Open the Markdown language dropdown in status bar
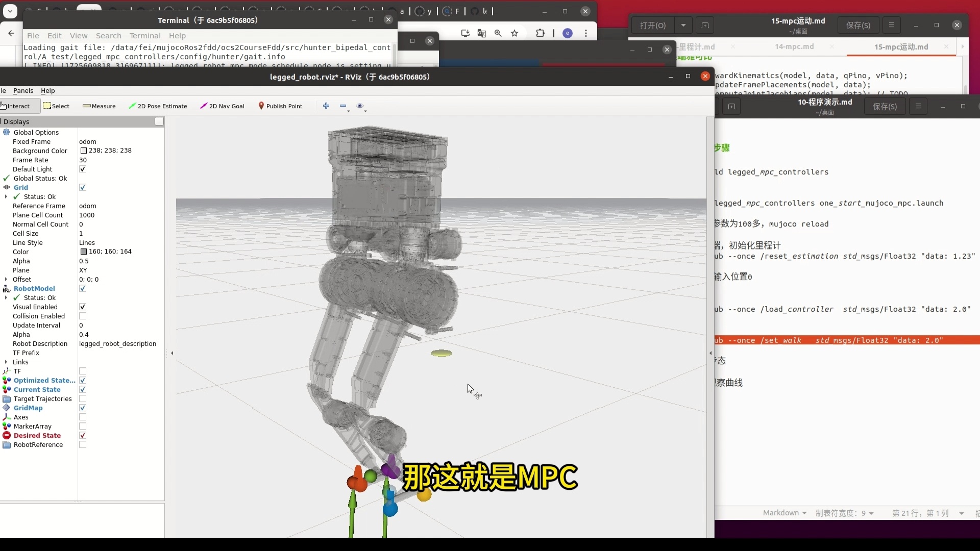The width and height of the screenshot is (980, 551). pos(785,513)
